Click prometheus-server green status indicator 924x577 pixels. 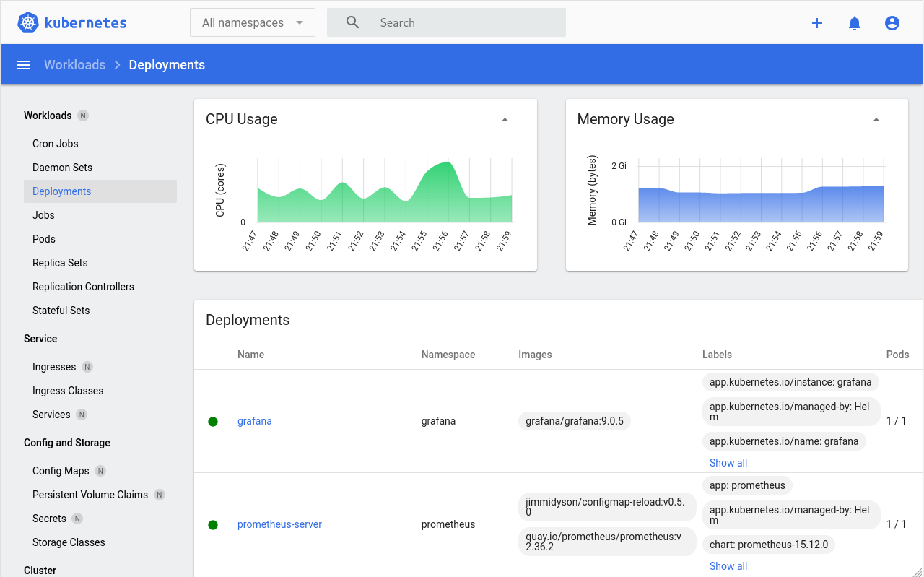pyautogui.click(x=213, y=525)
